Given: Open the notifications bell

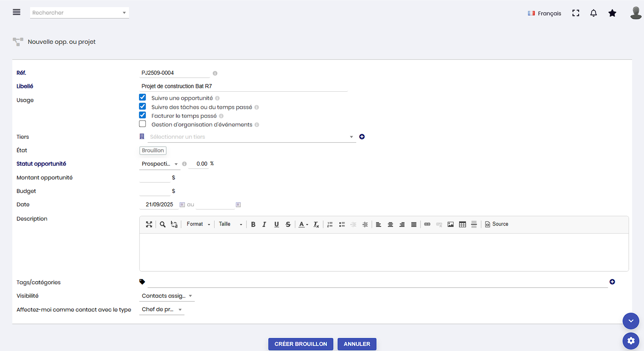Looking at the screenshot, I should [593, 13].
